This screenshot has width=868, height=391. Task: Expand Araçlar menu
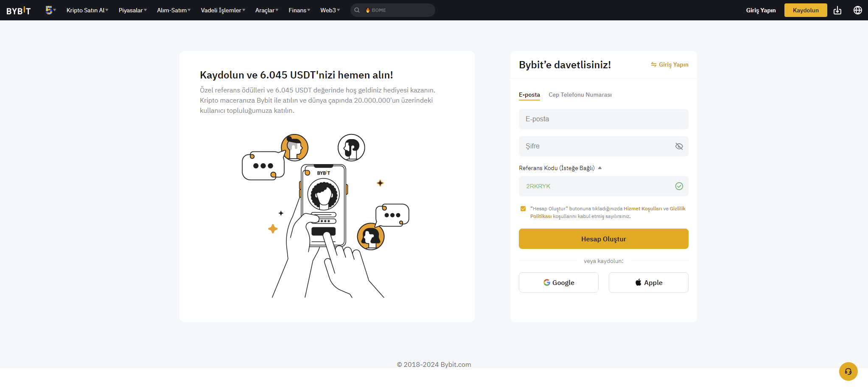pyautogui.click(x=267, y=10)
